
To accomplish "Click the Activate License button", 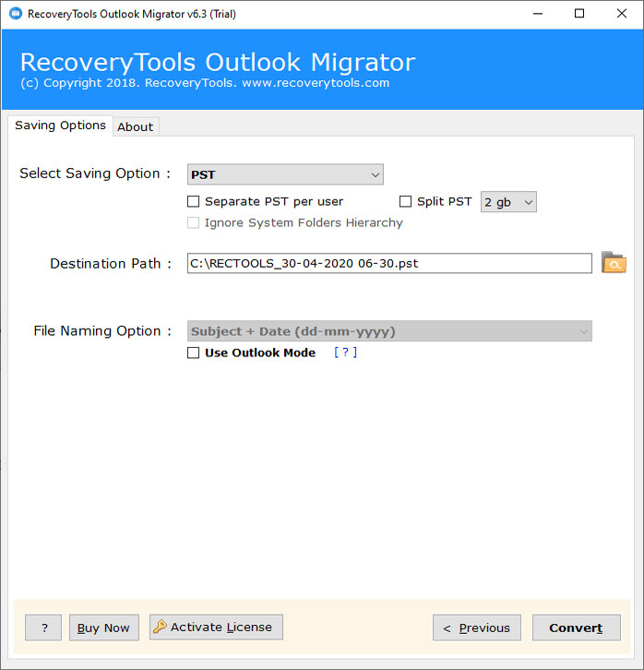I will click(x=216, y=627).
